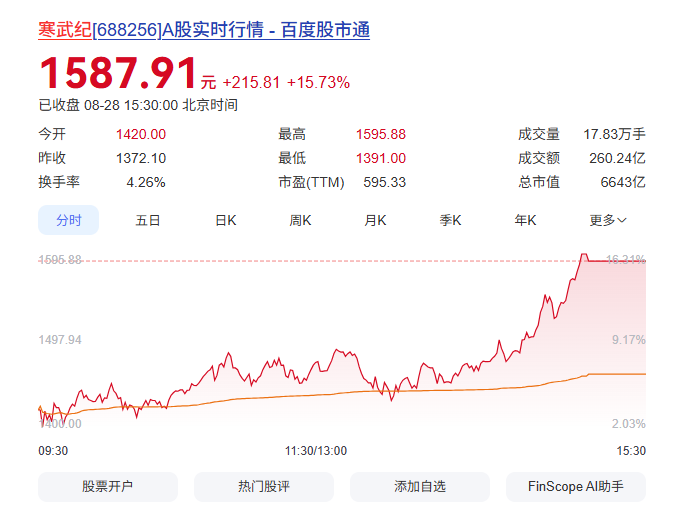The height and width of the screenshot is (524, 694).
Task: Click the 最高 value 1595.88 in stats
Action: point(381,134)
